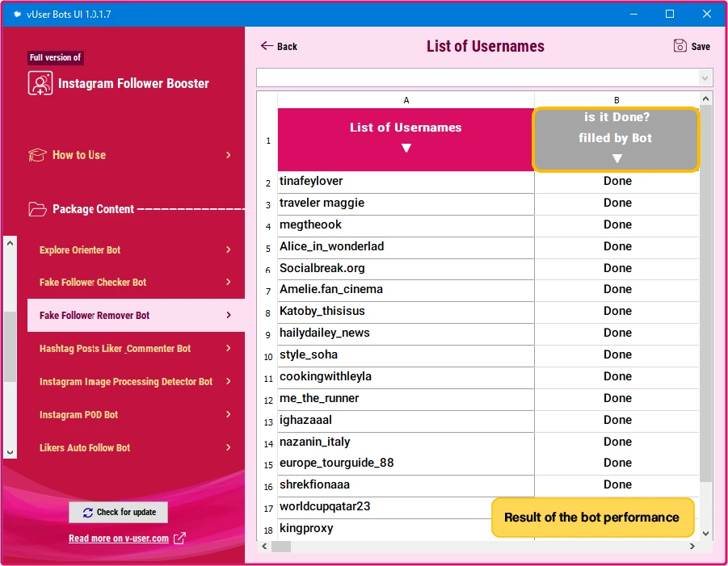Click the grid vertical scroll down arrow
Screen dimensions: 728x566
click(705, 534)
